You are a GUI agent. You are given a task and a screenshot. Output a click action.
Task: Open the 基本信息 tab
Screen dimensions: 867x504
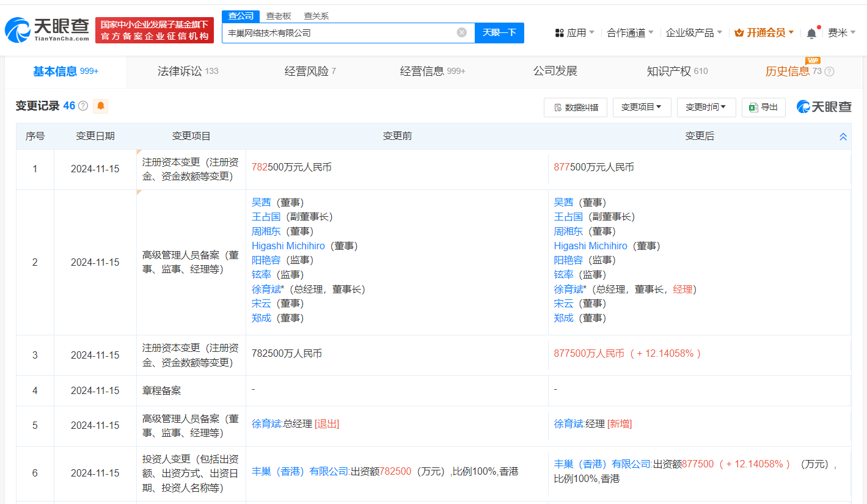65,71
